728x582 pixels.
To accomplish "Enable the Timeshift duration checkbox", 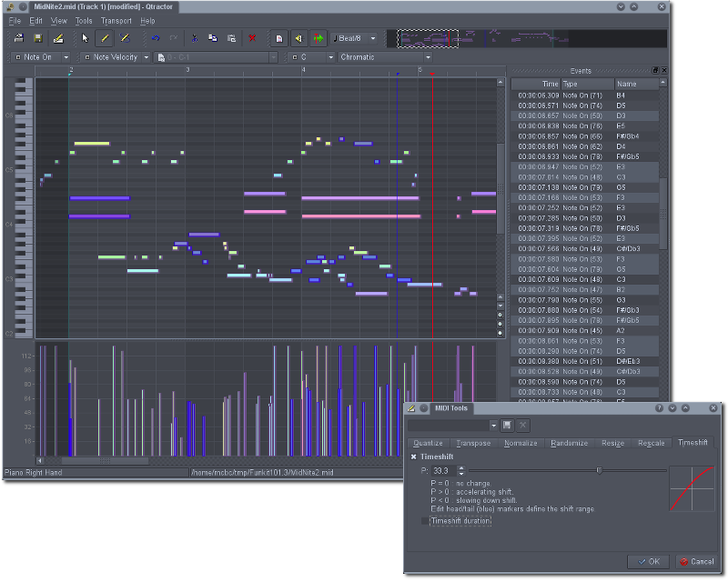I will (x=425, y=521).
